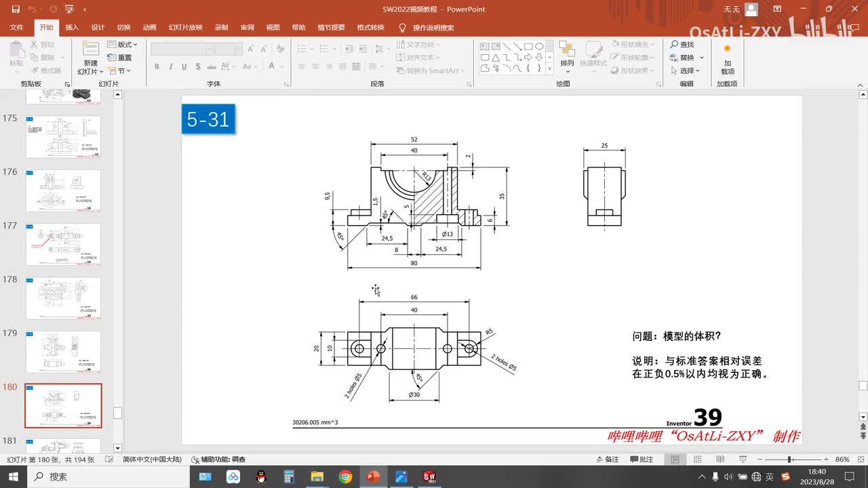Toggle Bold formatting button
This screenshot has height=488, width=868.
[157, 66]
